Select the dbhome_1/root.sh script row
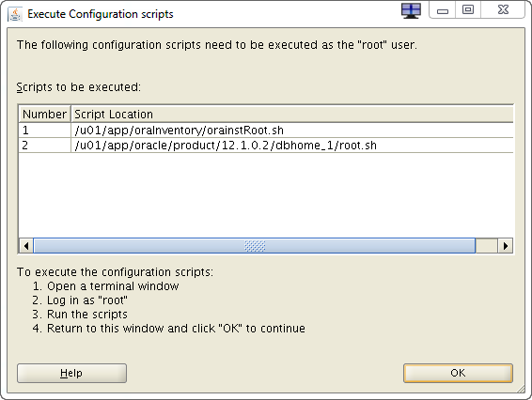 click(266, 146)
